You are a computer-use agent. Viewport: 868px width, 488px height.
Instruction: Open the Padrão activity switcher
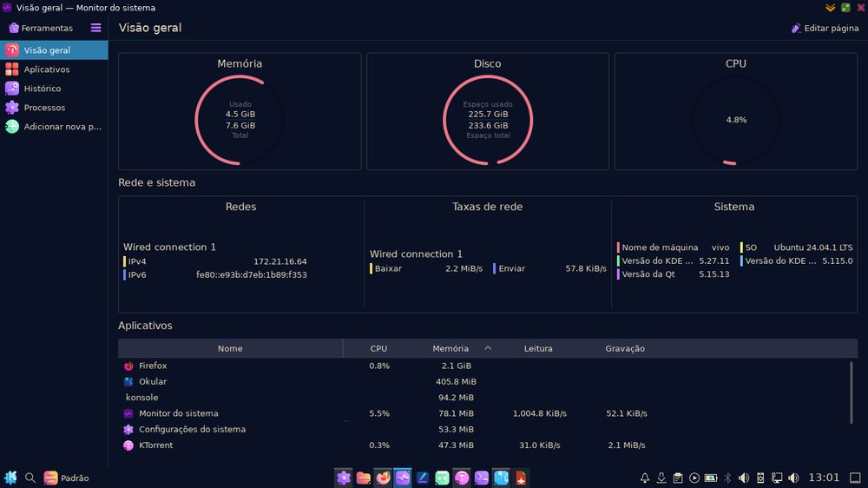click(x=66, y=478)
